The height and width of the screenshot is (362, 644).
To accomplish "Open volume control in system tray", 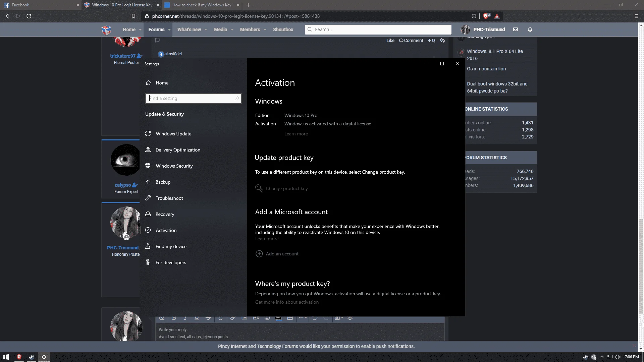I will (x=618, y=357).
